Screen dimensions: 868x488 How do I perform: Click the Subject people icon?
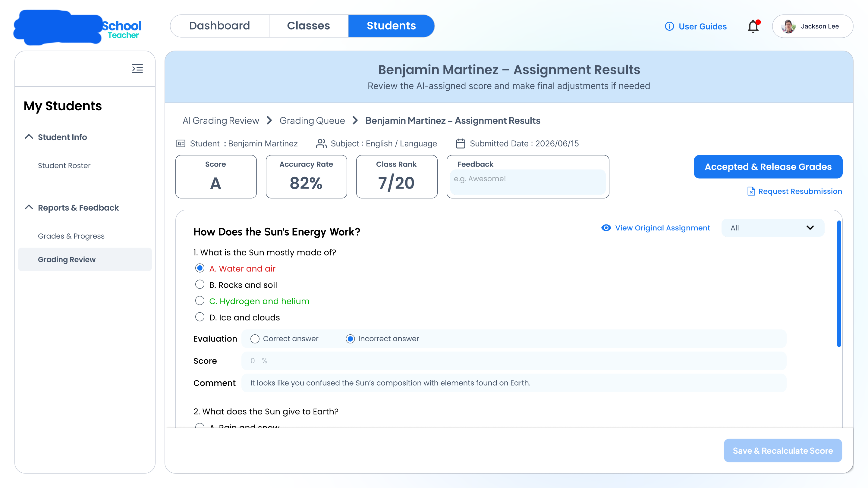321,143
